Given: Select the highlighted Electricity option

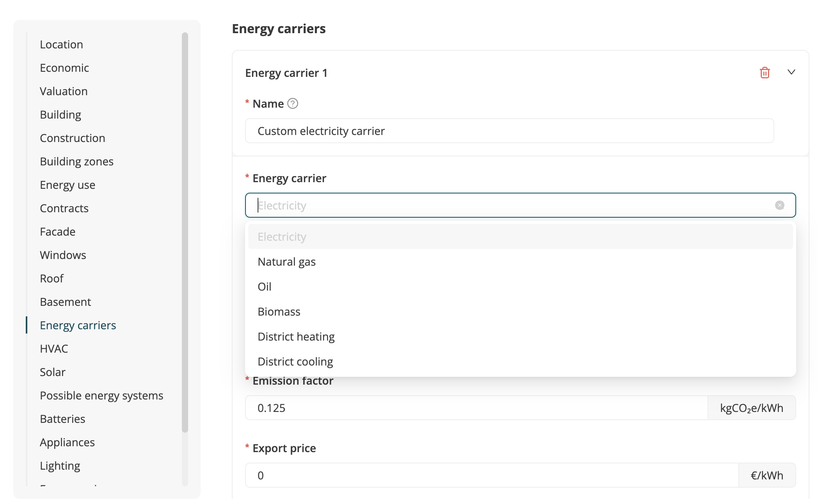Looking at the screenshot, I should [x=282, y=237].
